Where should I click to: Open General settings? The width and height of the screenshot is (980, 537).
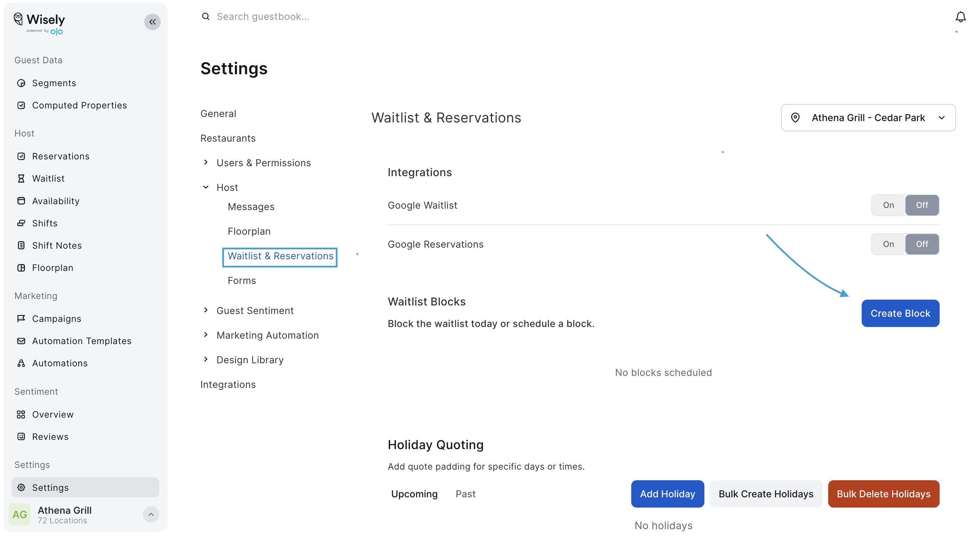(x=218, y=114)
